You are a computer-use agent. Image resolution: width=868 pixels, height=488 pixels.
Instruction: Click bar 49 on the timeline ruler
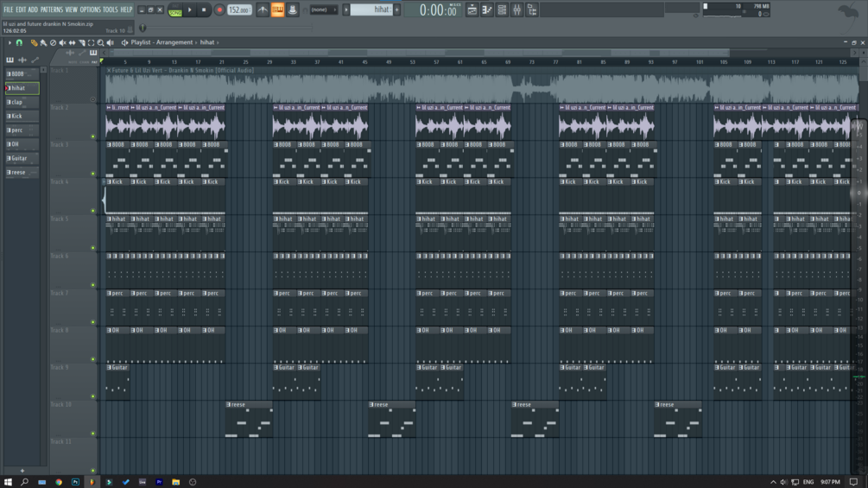(x=389, y=62)
